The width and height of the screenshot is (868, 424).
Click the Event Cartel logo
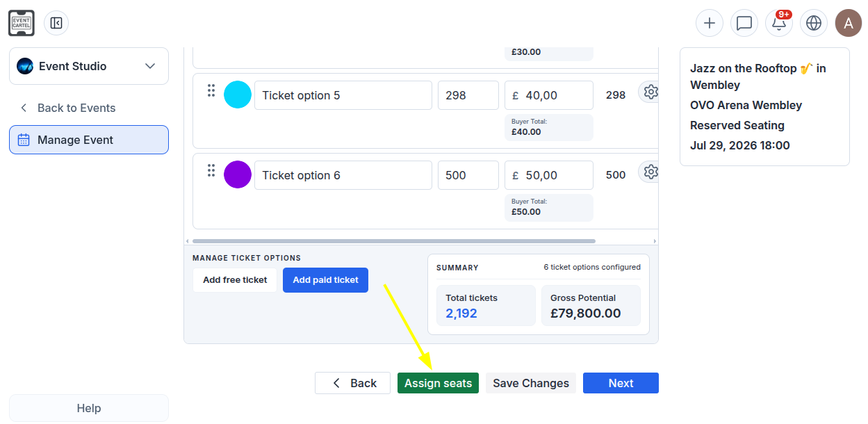pyautogui.click(x=22, y=23)
